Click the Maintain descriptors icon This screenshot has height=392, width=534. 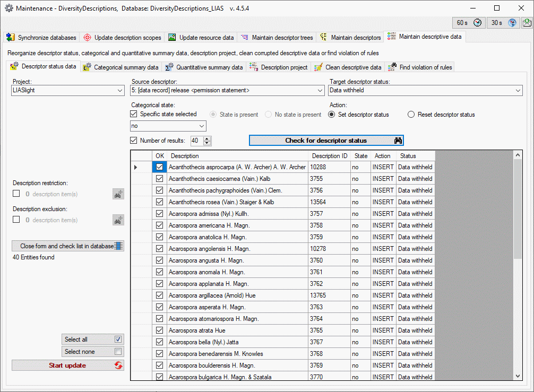tap(324, 37)
